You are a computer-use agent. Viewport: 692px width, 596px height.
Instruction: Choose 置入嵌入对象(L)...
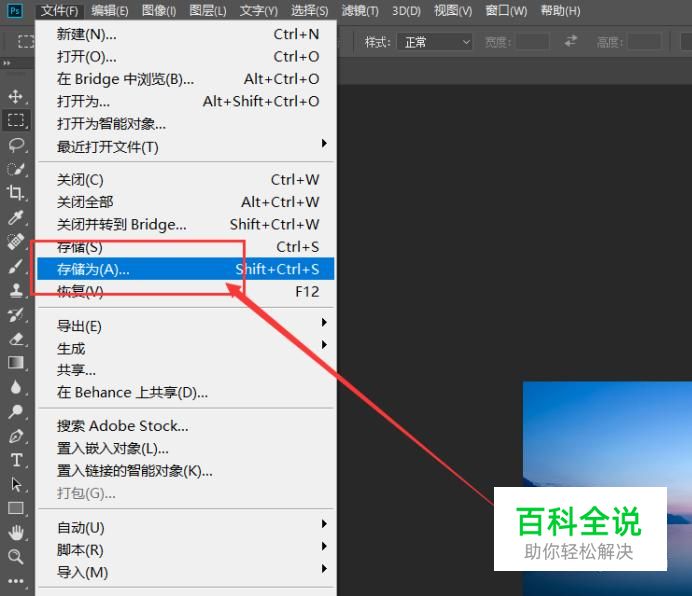185,449
